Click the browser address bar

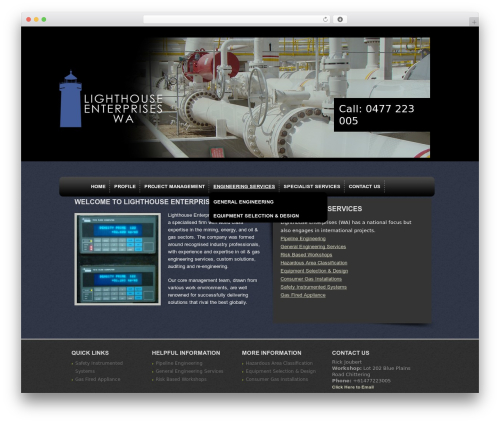pos(237,20)
